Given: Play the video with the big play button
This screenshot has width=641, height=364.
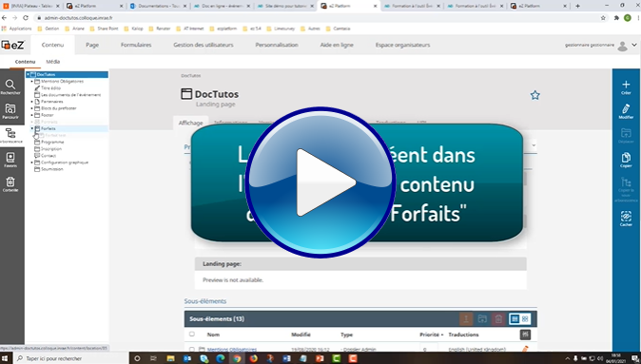Looking at the screenshot, I should (x=320, y=182).
